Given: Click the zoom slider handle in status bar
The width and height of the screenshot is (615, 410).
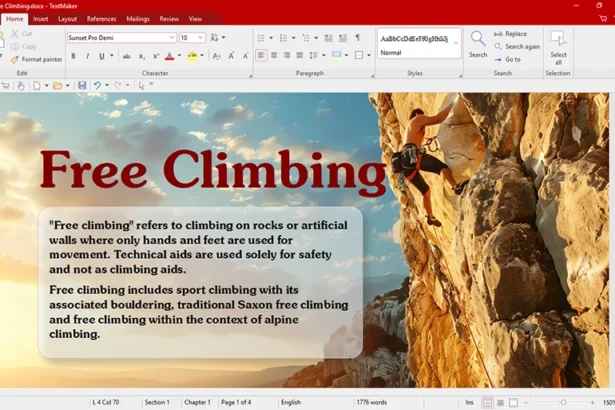Looking at the screenshot, I should click(x=563, y=402).
